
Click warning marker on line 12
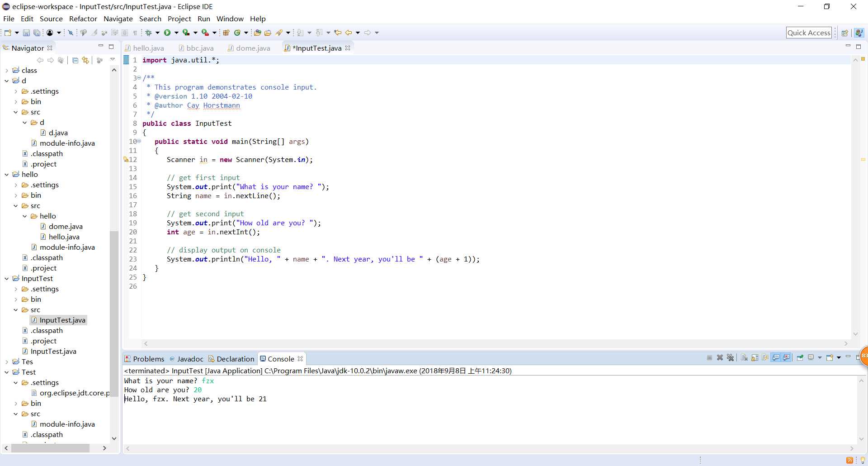tap(126, 159)
